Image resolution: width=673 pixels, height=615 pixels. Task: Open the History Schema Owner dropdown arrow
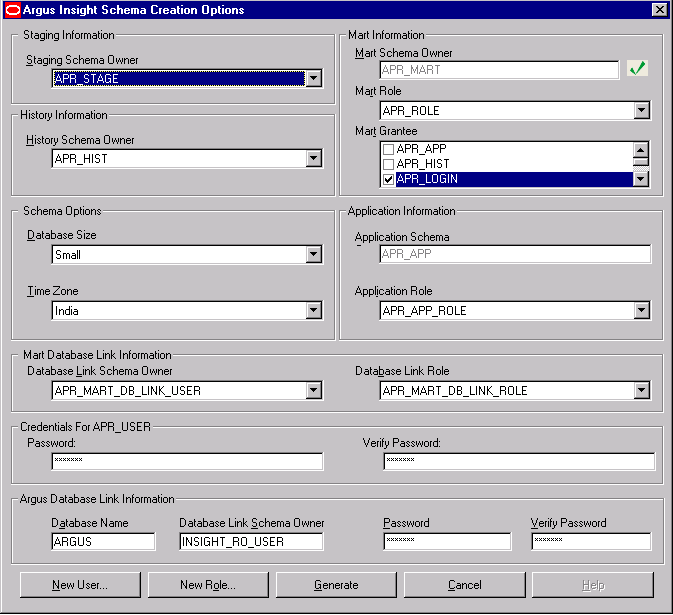click(314, 158)
